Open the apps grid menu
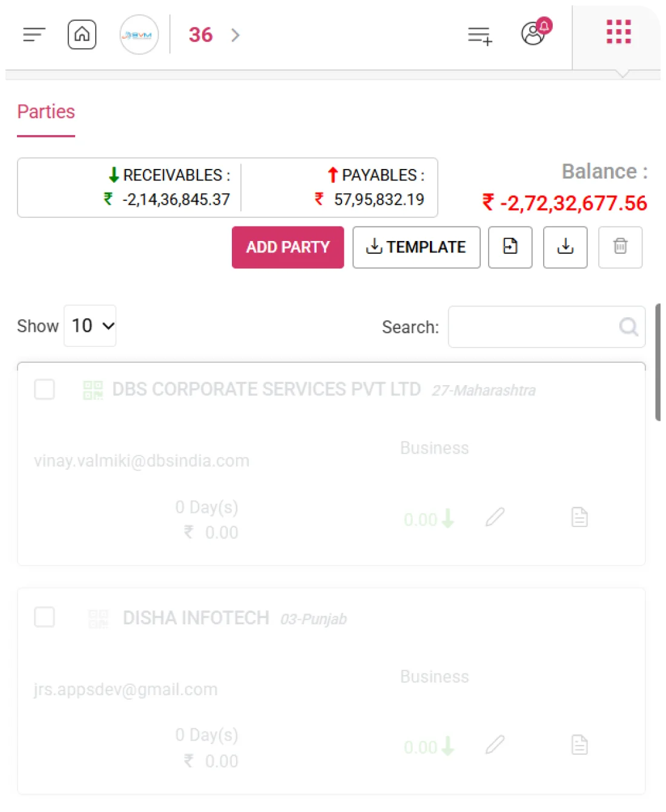 pos(619,32)
